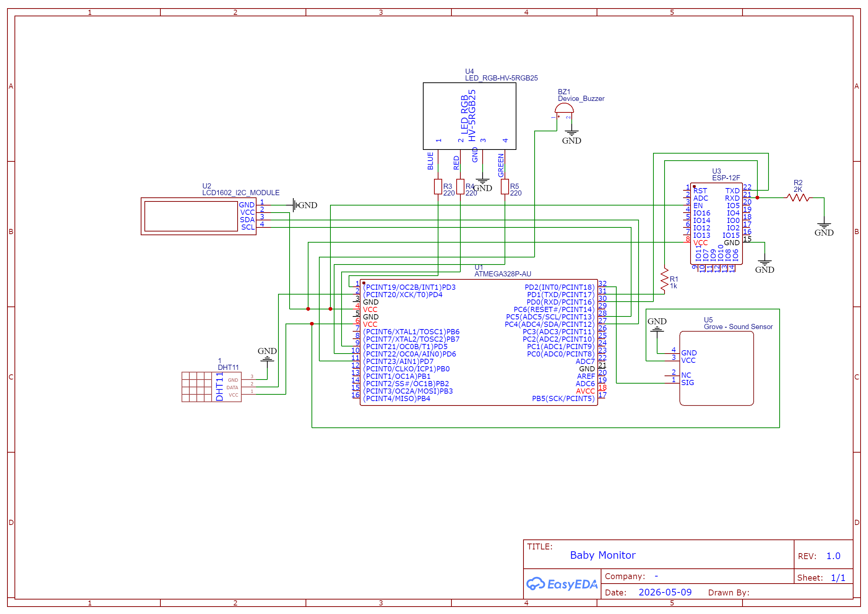The width and height of the screenshot is (868, 614).
Task: Click the RXD pin label on ESP-12F
Action: [732, 198]
